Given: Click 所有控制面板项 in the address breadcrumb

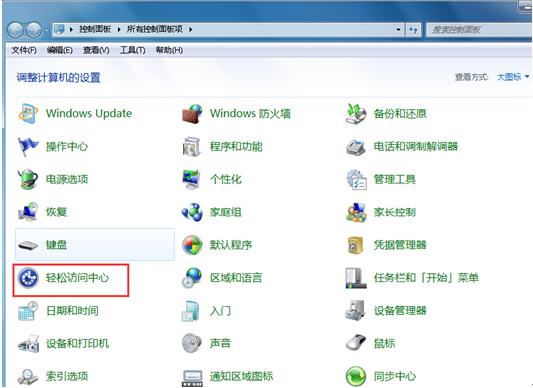Looking at the screenshot, I should (155, 30).
